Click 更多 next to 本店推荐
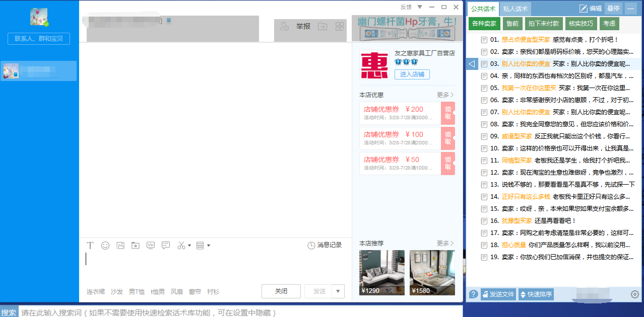The image size is (644, 317). point(445,243)
